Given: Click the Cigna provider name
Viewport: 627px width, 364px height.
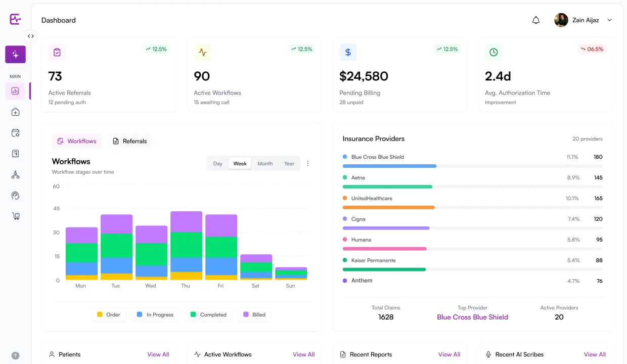Looking at the screenshot, I should coord(358,219).
